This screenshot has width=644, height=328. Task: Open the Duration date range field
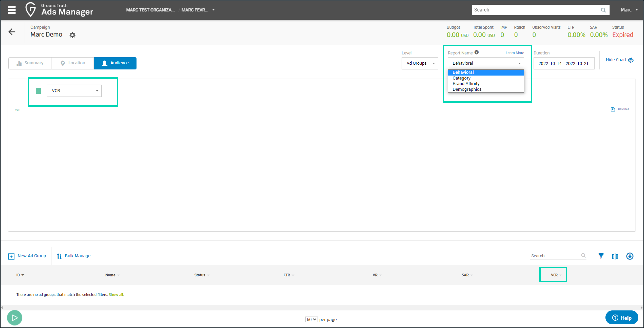click(564, 64)
